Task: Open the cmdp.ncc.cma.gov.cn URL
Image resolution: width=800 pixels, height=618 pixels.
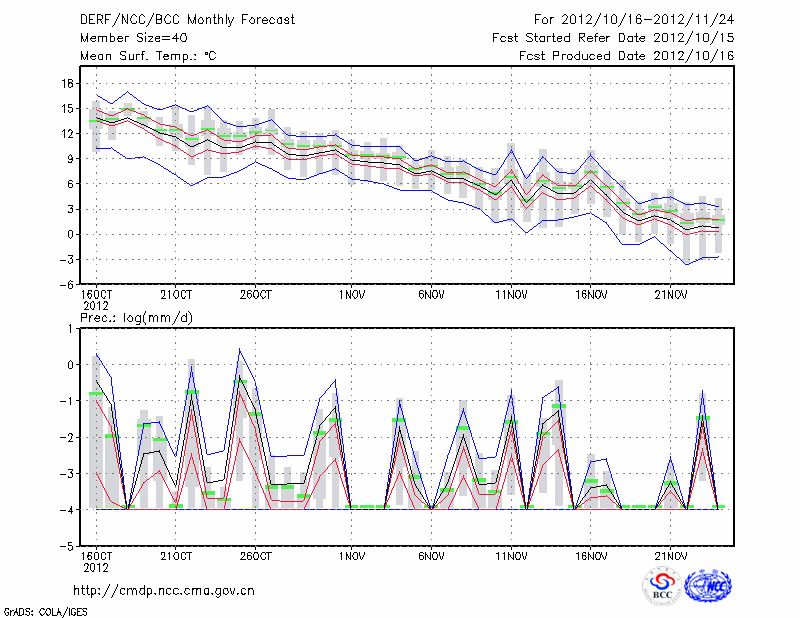Action: (x=164, y=590)
